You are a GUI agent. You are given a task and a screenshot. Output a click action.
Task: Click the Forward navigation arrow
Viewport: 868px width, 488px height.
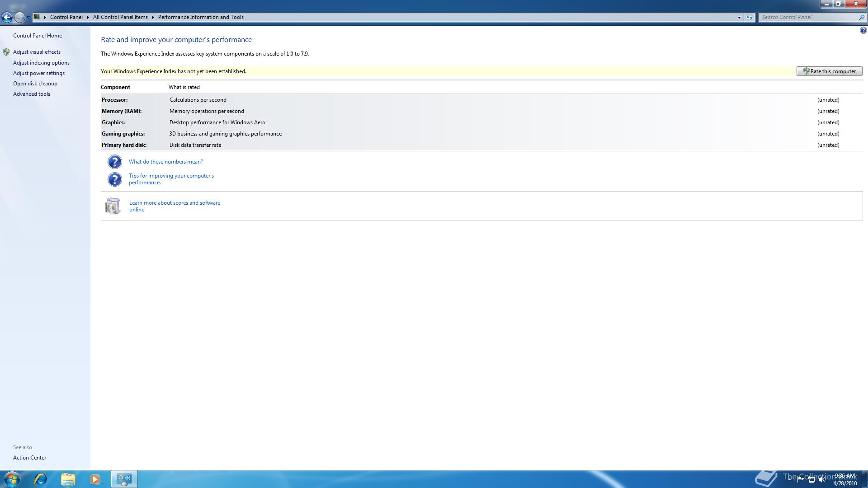coord(19,17)
